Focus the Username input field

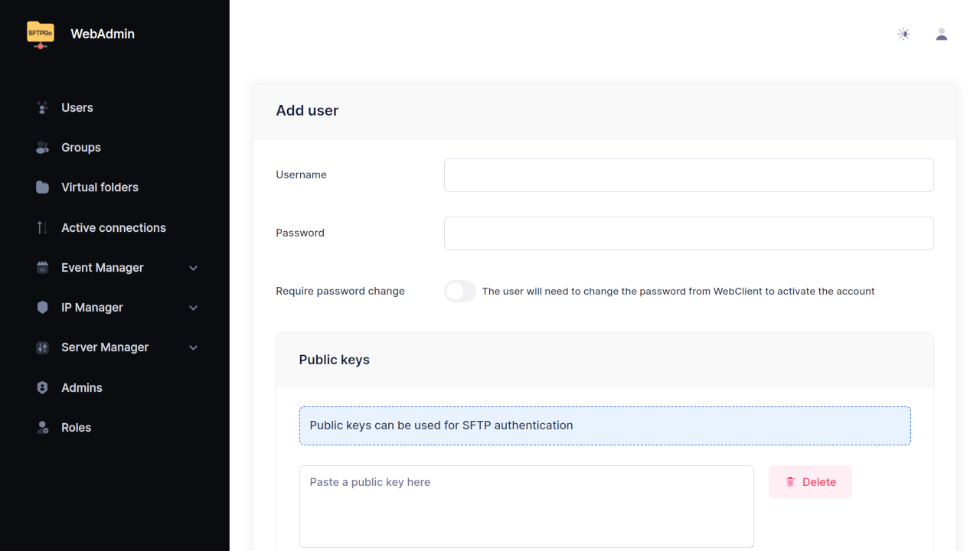click(688, 175)
